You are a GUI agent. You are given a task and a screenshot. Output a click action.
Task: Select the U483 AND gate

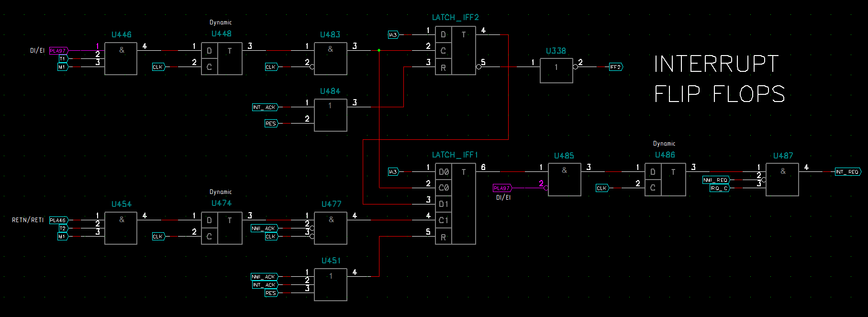click(x=330, y=58)
